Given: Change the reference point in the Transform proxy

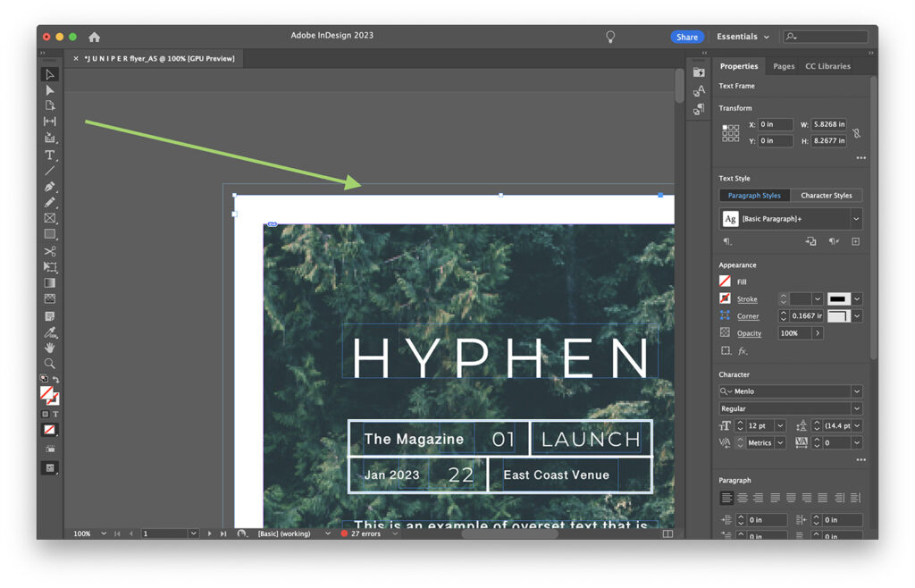Looking at the screenshot, I should click(730, 133).
